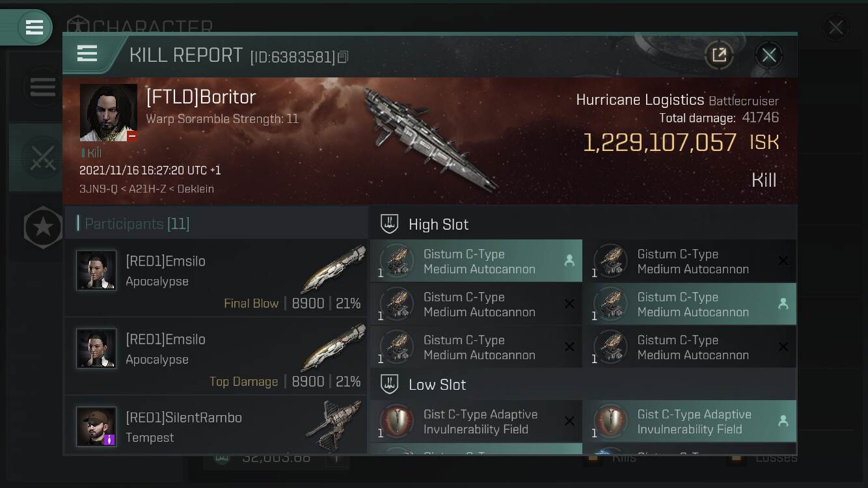Share kill report via export icon
Image resolution: width=868 pixels, height=488 pixels.
click(x=719, y=55)
